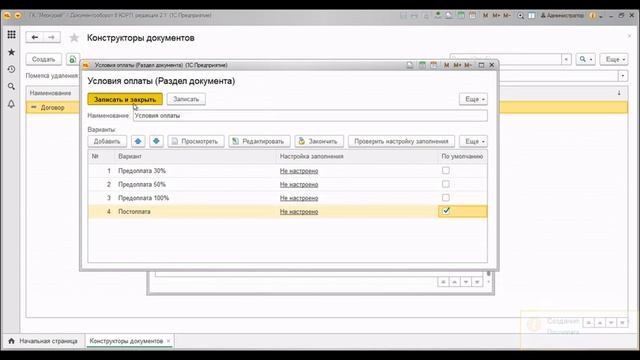This screenshot has height=360, width=640.
Task: Click M memory button in dialog title bar
Action: 447,65
